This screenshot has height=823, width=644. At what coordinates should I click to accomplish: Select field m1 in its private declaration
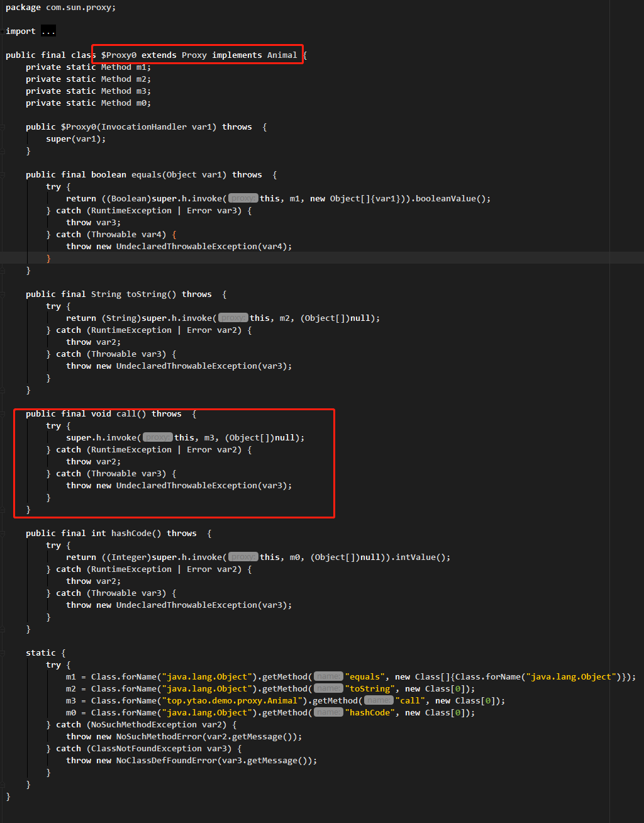click(142, 67)
